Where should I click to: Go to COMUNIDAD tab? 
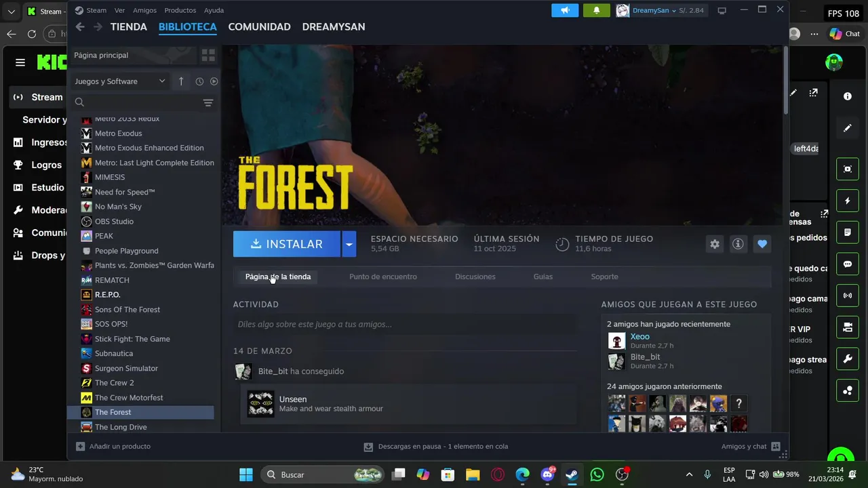point(259,26)
